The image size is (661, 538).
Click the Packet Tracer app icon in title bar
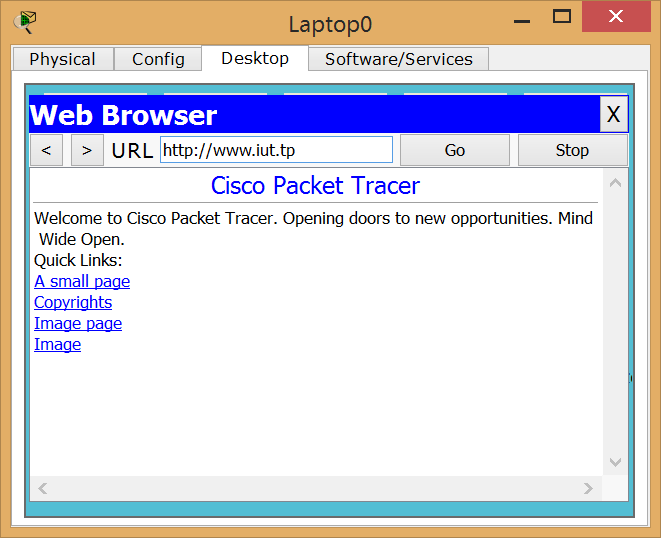coord(24,22)
